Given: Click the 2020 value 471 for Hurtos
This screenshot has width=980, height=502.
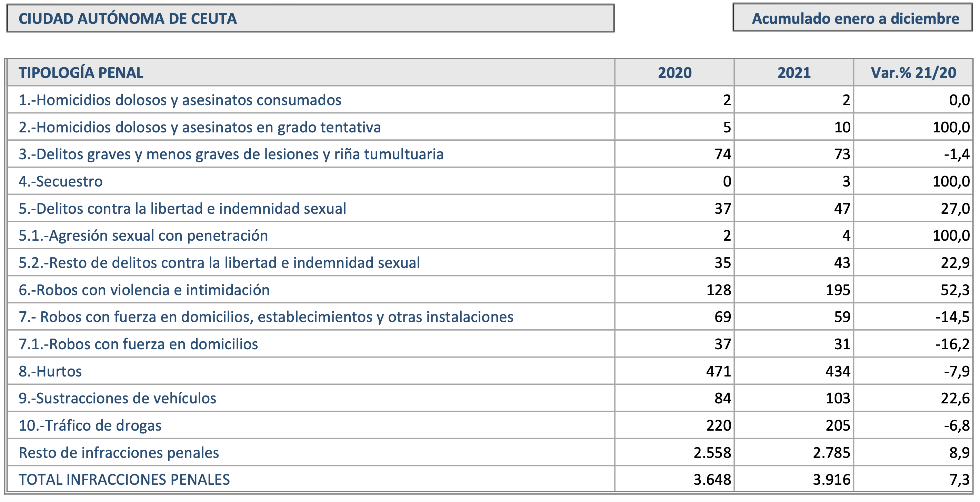Looking at the screenshot, I should (719, 372).
